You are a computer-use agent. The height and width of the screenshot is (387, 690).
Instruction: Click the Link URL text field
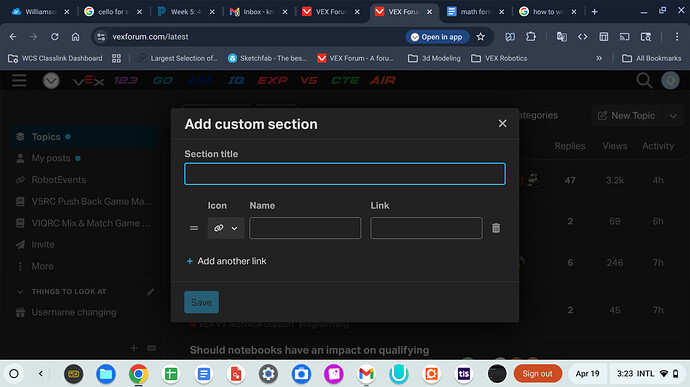pos(426,228)
